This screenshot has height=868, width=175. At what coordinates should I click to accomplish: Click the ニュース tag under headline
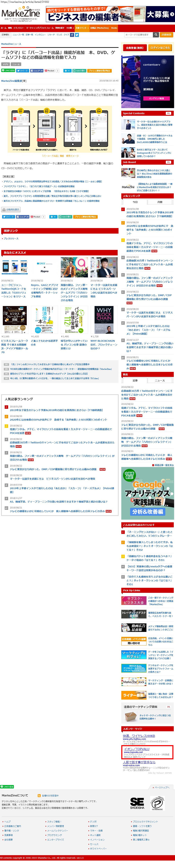(16, 64)
